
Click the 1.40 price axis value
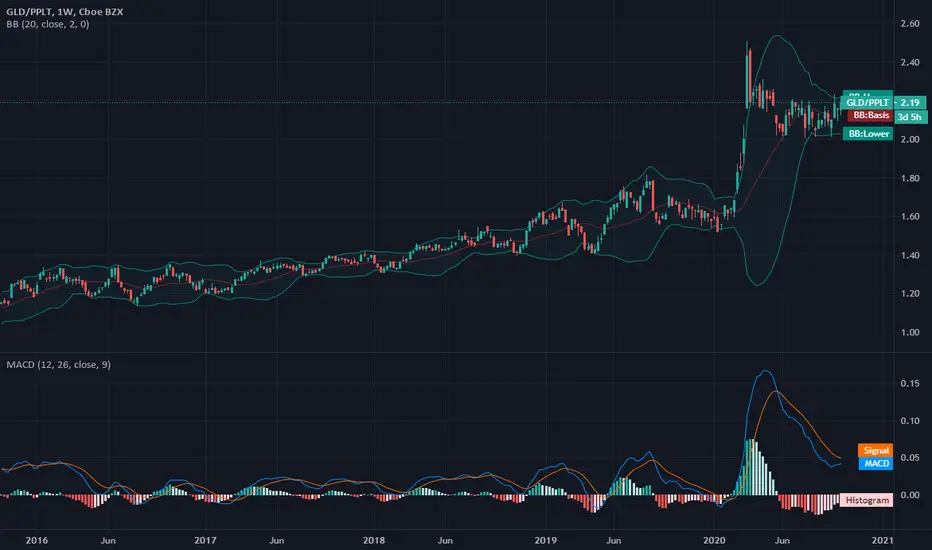(x=910, y=255)
